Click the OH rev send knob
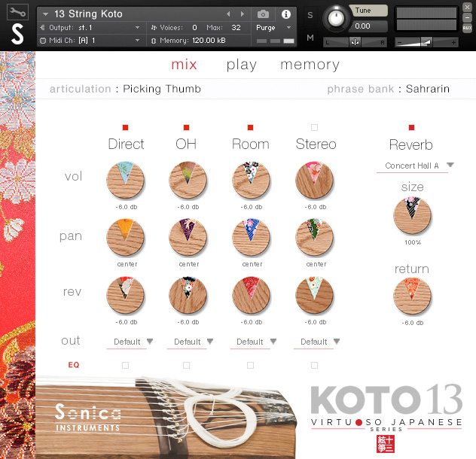The image size is (476, 459). [x=188, y=295]
